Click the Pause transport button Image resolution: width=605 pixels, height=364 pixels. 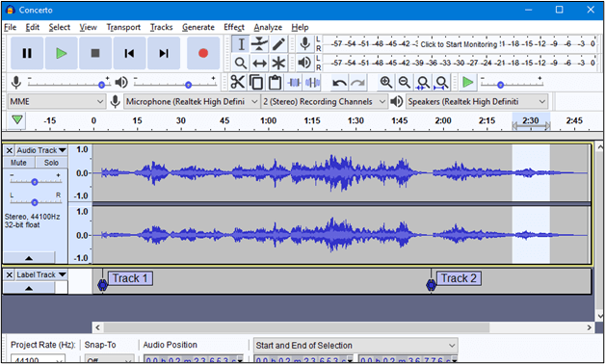tap(27, 53)
